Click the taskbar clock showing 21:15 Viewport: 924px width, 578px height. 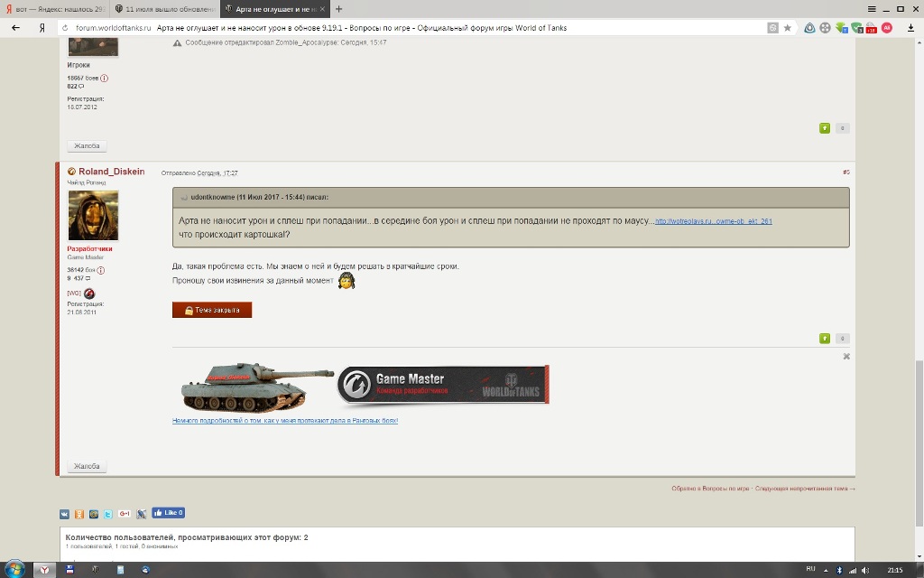894,570
